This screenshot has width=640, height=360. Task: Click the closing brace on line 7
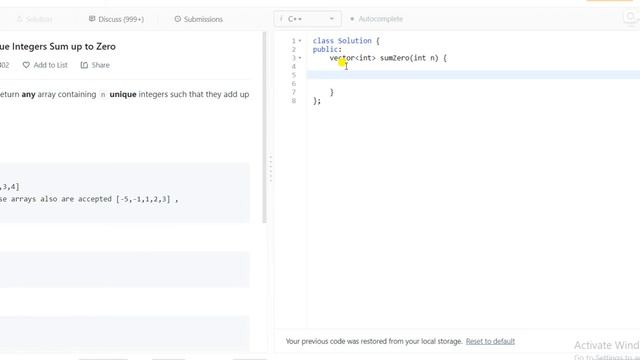(x=331, y=92)
